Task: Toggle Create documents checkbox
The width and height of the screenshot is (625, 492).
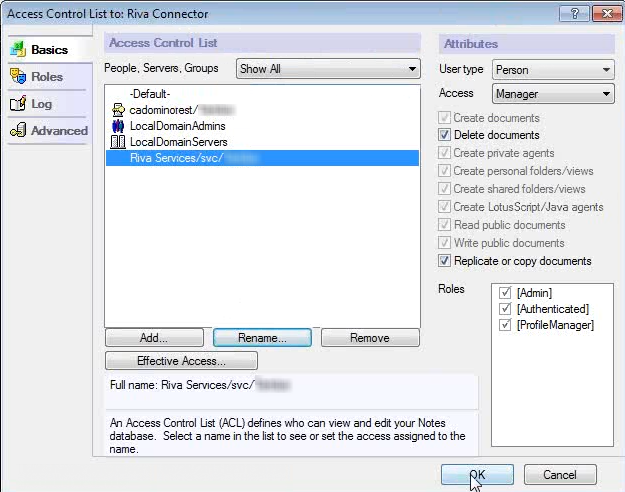Action: point(444,118)
